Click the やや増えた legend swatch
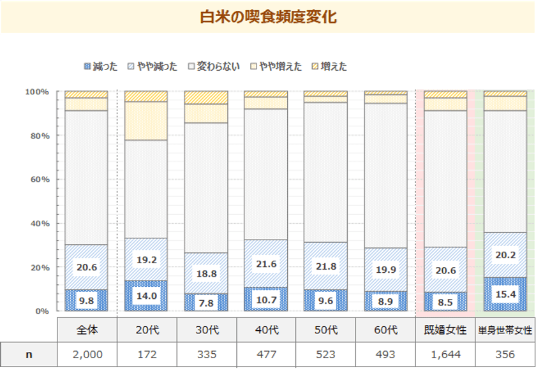The height and width of the screenshot is (392, 536). tap(254, 66)
